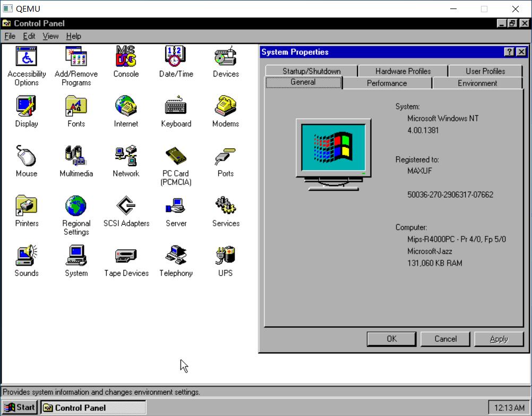Select the Control Panel taskbar item
The width and height of the screenshot is (532, 416).
(93, 407)
